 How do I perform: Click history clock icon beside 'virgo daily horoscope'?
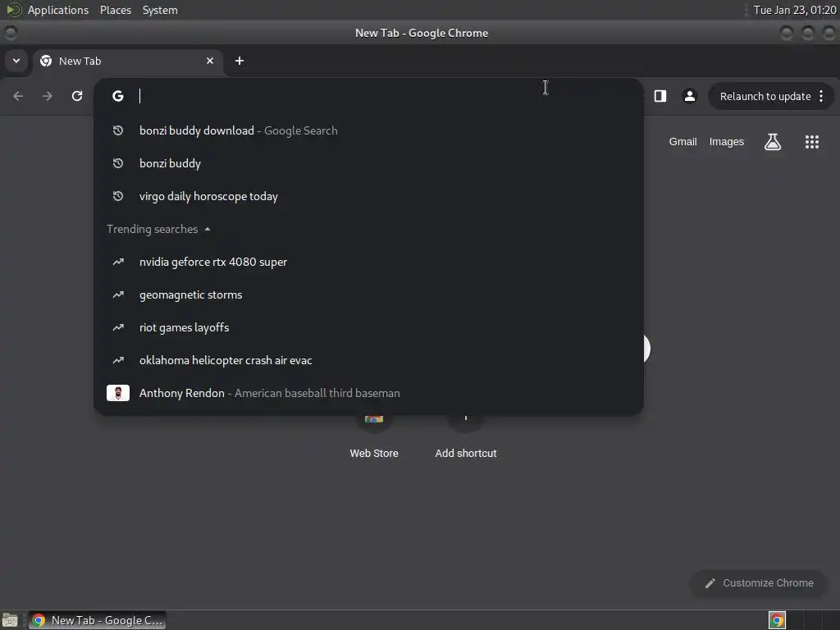click(118, 196)
